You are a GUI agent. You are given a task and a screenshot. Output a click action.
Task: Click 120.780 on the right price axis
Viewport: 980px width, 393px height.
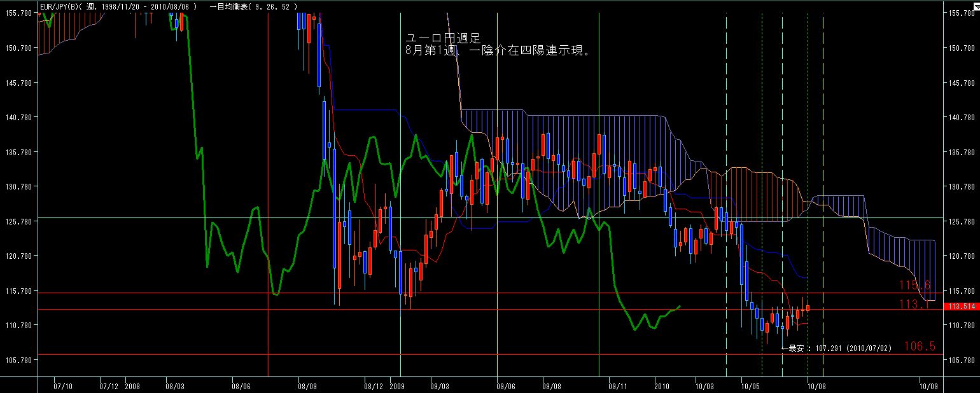pos(962,256)
